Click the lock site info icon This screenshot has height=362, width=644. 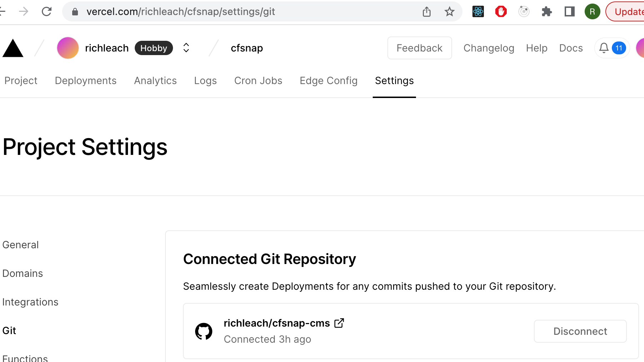point(75,12)
